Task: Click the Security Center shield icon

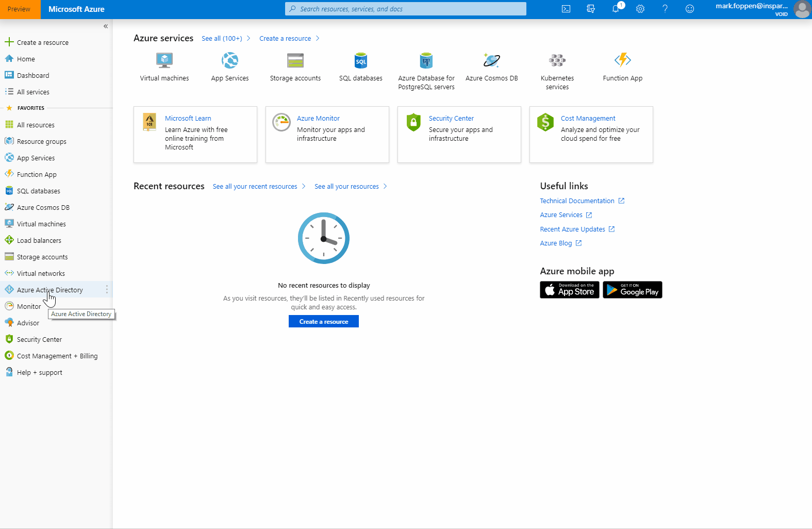Action: (413, 122)
